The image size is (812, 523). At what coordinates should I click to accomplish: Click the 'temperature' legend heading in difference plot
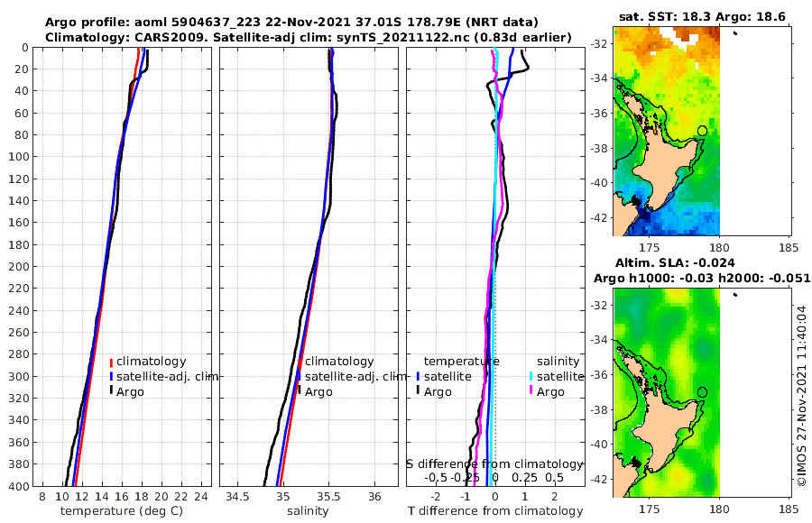pos(461,362)
